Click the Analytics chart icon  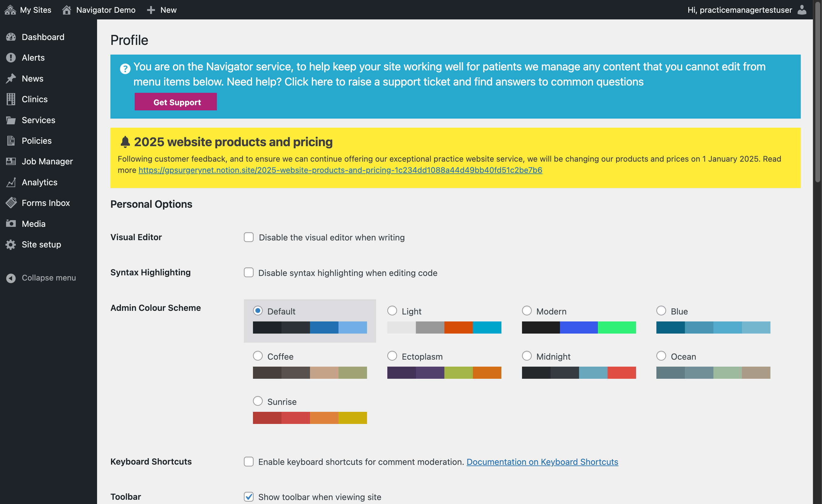[x=11, y=182]
